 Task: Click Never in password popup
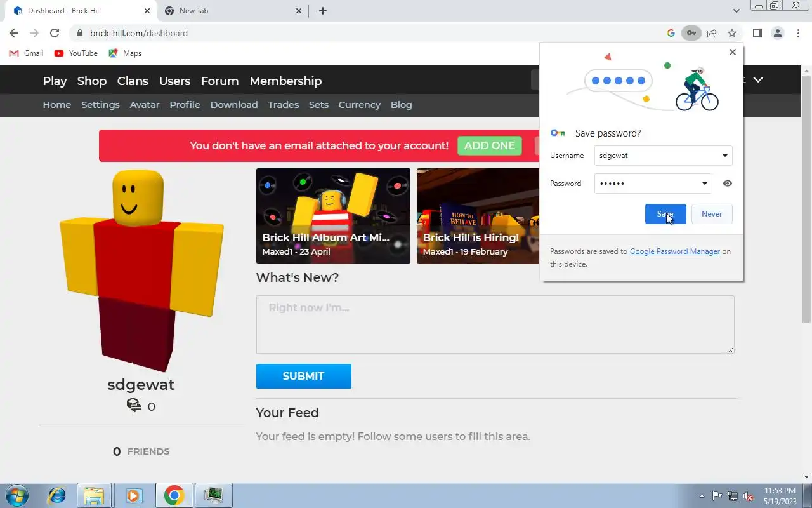(712, 214)
